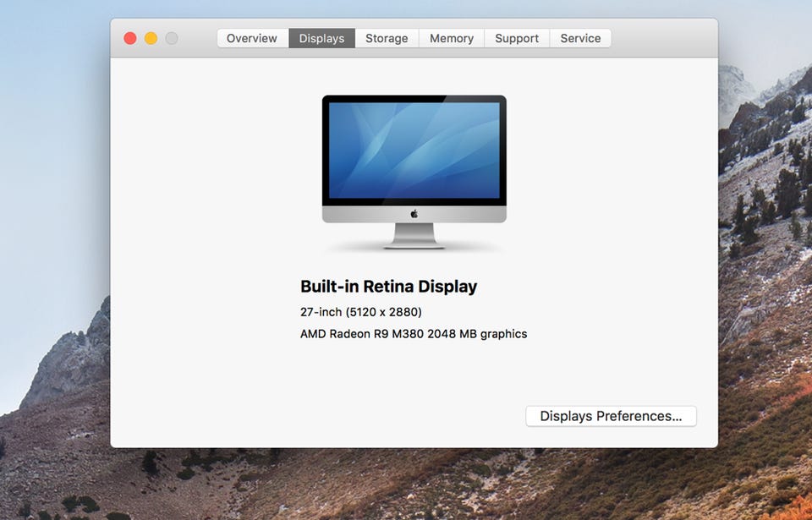
Task: Open the Storage tab
Action: click(387, 38)
